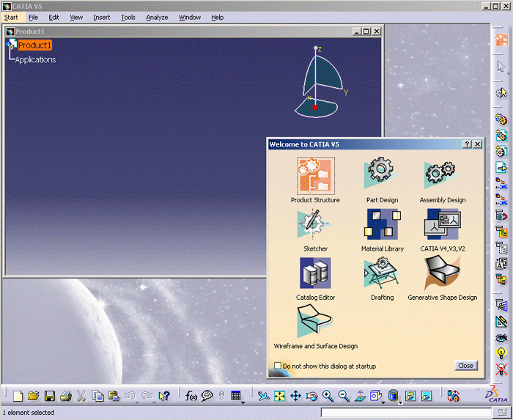
Task: Click the Save icon in the toolbar
Action: (x=50, y=396)
